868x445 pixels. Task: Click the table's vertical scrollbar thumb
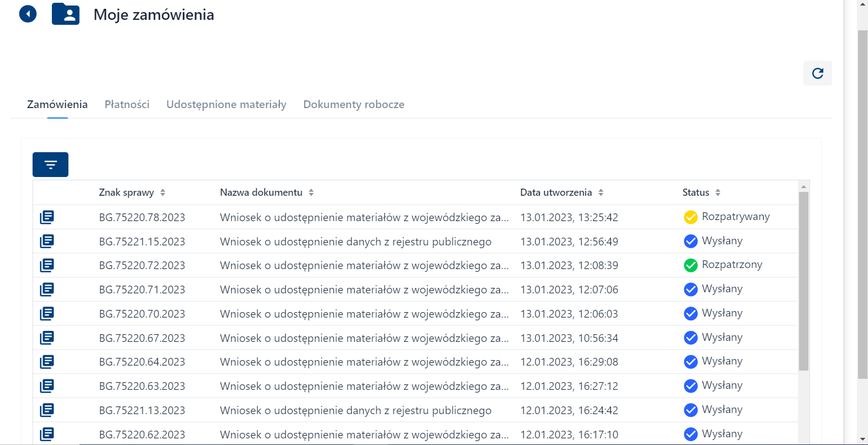tap(803, 281)
